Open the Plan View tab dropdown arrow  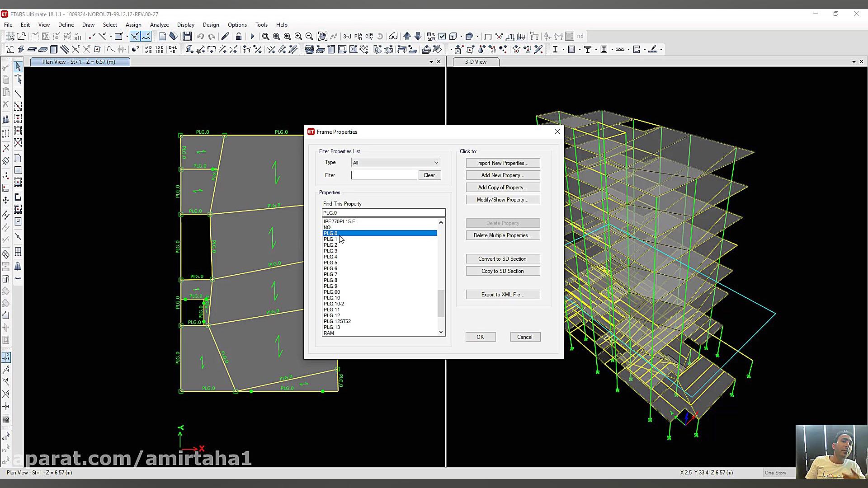tap(431, 62)
